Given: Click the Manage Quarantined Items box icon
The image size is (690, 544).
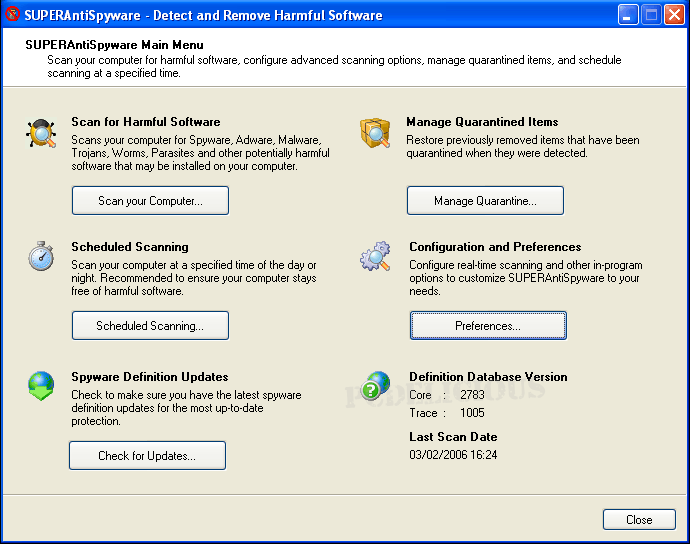Looking at the screenshot, I should (x=375, y=132).
